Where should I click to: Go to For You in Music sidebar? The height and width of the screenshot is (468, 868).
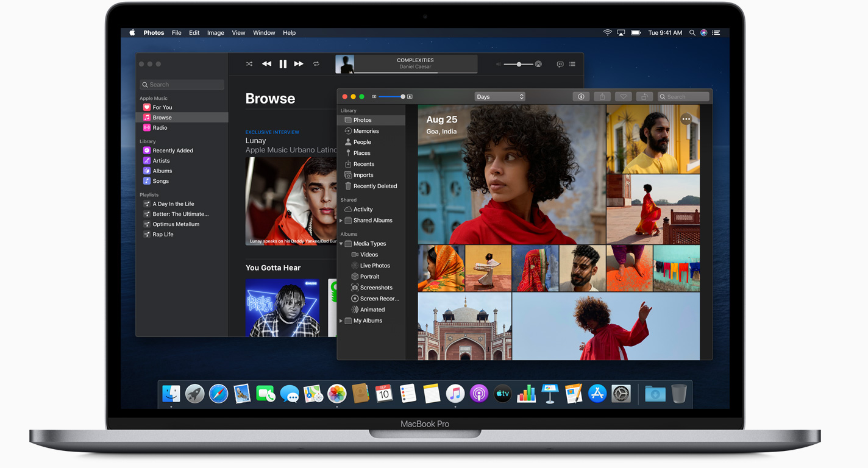182,107
